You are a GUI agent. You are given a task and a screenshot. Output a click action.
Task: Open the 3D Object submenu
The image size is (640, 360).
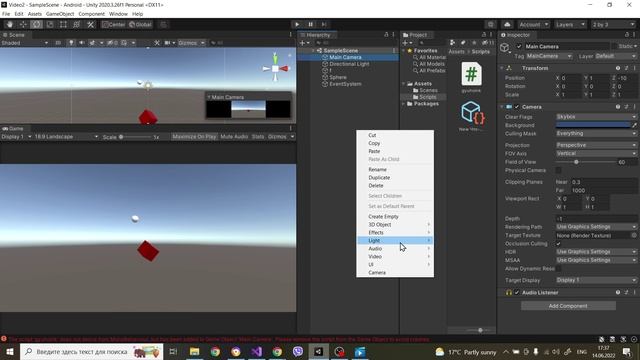(395, 224)
